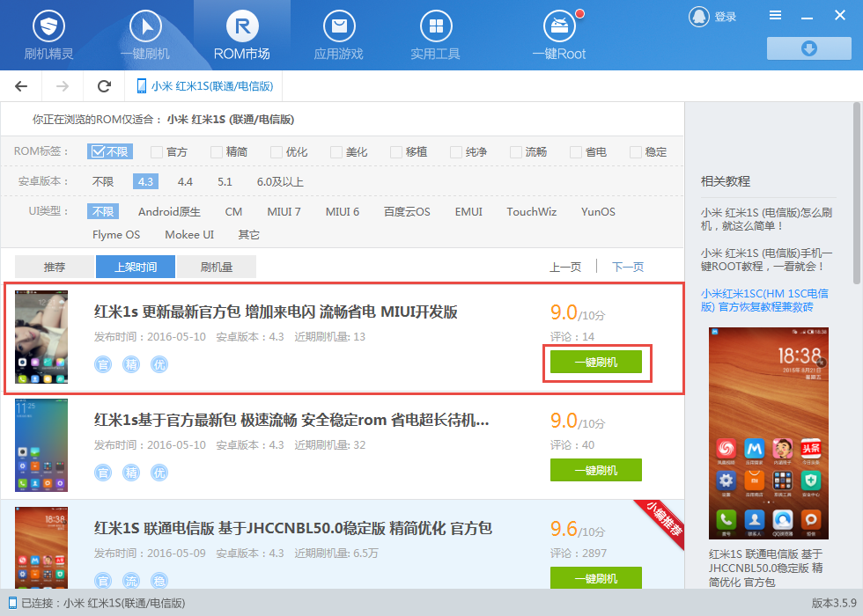Choose the Flyme OS UI type
The image size is (863, 616).
pos(116,235)
